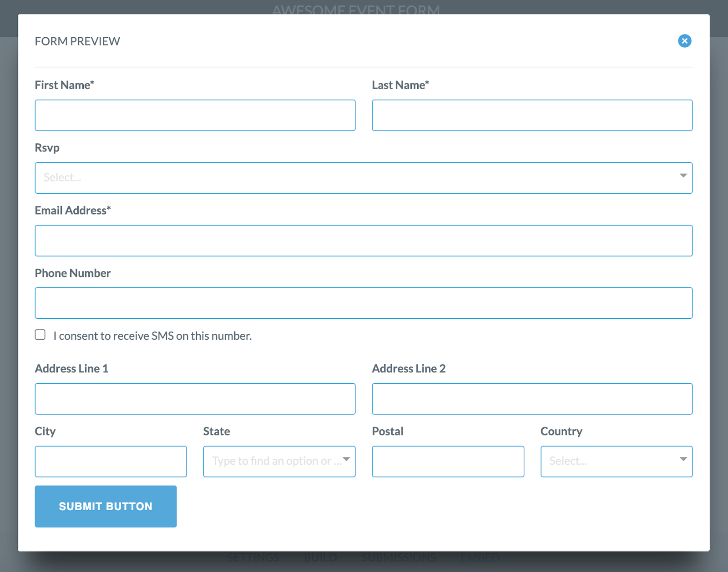Screen dimensions: 728x572
Task: Click the Address Line 2 field
Action: pyautogui.click(x=532, y=399)
